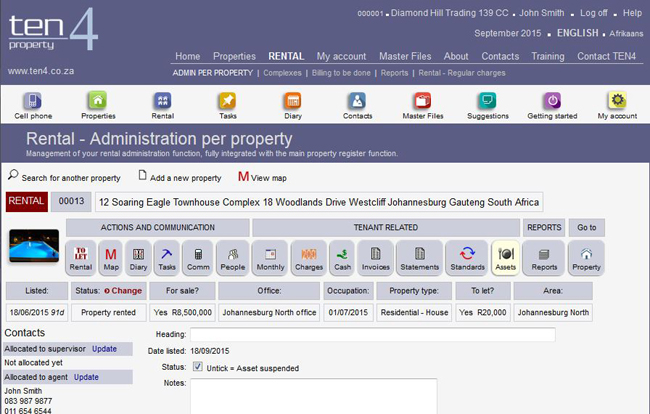Open the About menu item

point(456,56)
